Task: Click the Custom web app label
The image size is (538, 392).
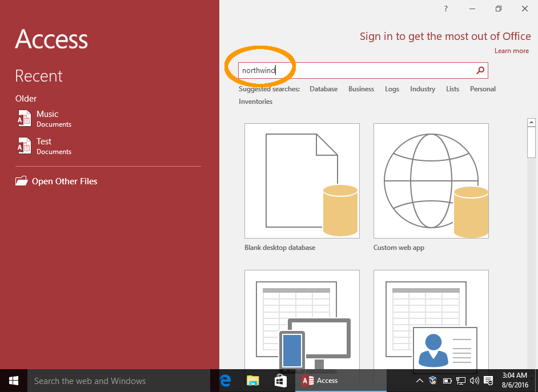Action: [399, 248]
